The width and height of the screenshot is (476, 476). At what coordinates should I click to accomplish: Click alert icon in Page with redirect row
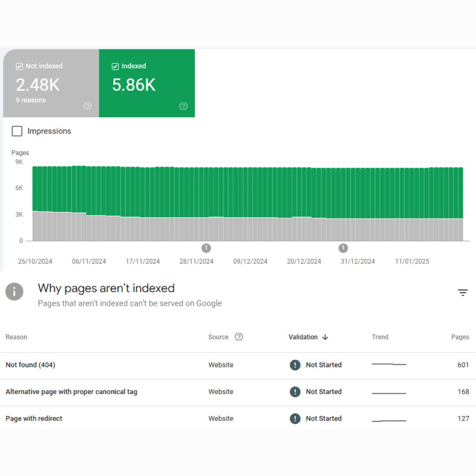[295, 419]
